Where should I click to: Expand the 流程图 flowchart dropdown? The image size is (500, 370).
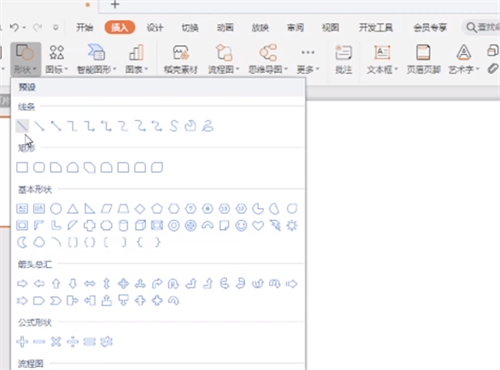(224, 59)
